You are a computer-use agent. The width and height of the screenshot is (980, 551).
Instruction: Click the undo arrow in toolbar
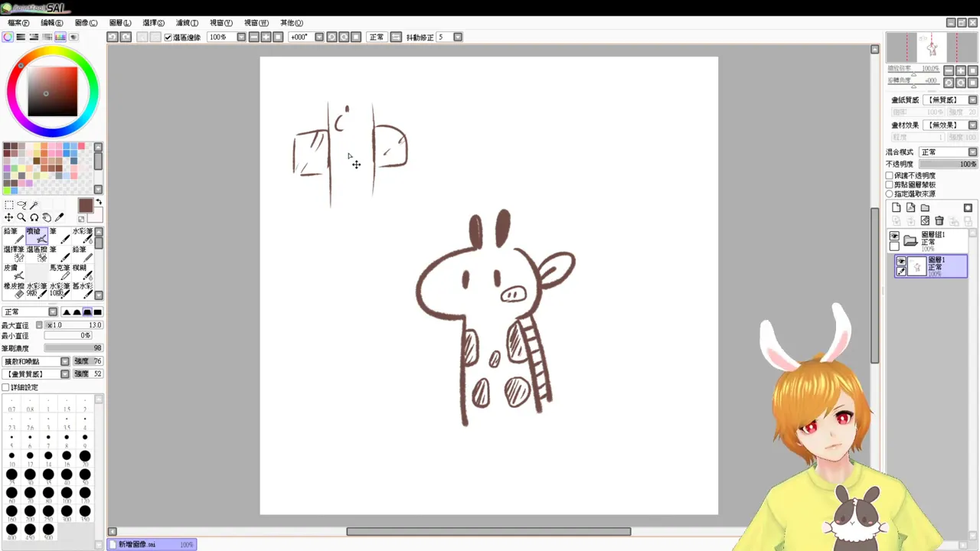[113, 37]
